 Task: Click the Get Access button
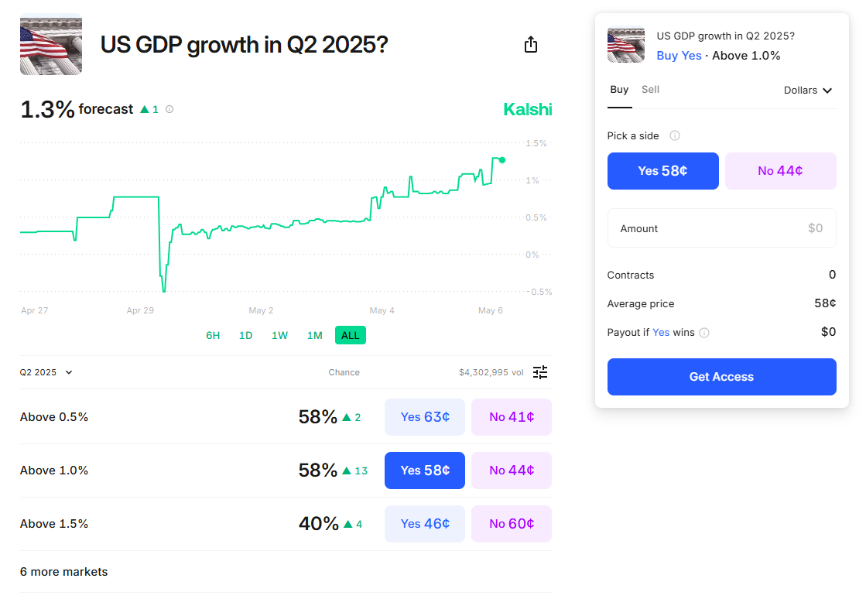[721, 377]
